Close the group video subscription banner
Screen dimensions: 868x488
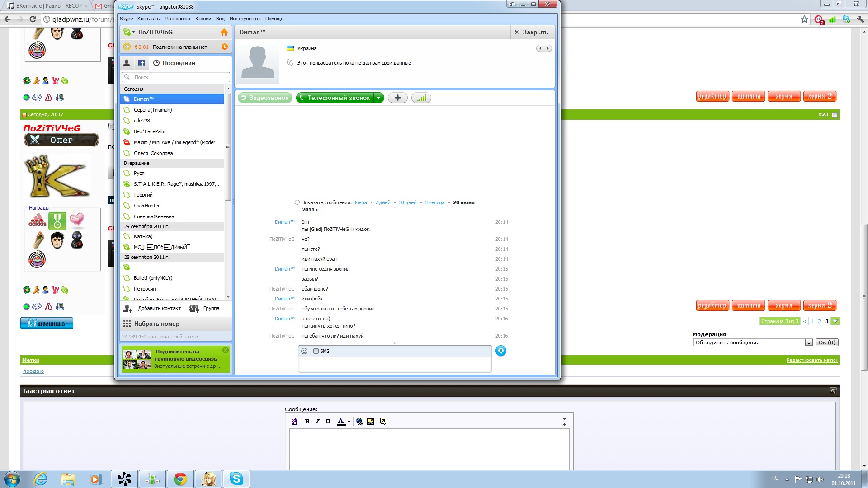click(226, 350)
